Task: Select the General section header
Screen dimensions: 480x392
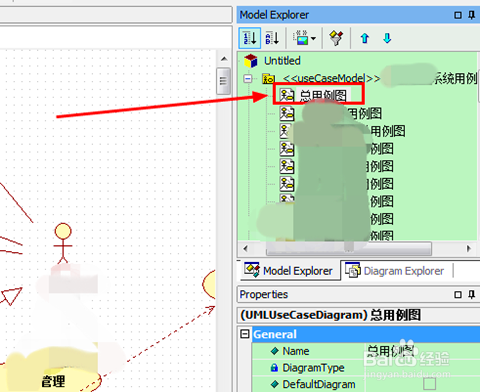Action: [x=366, y=334]
